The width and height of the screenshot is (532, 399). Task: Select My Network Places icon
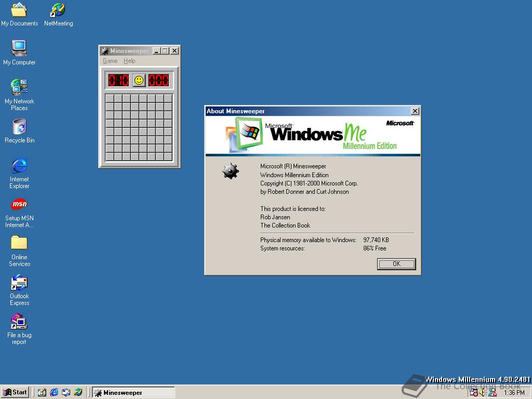point(19,95)
